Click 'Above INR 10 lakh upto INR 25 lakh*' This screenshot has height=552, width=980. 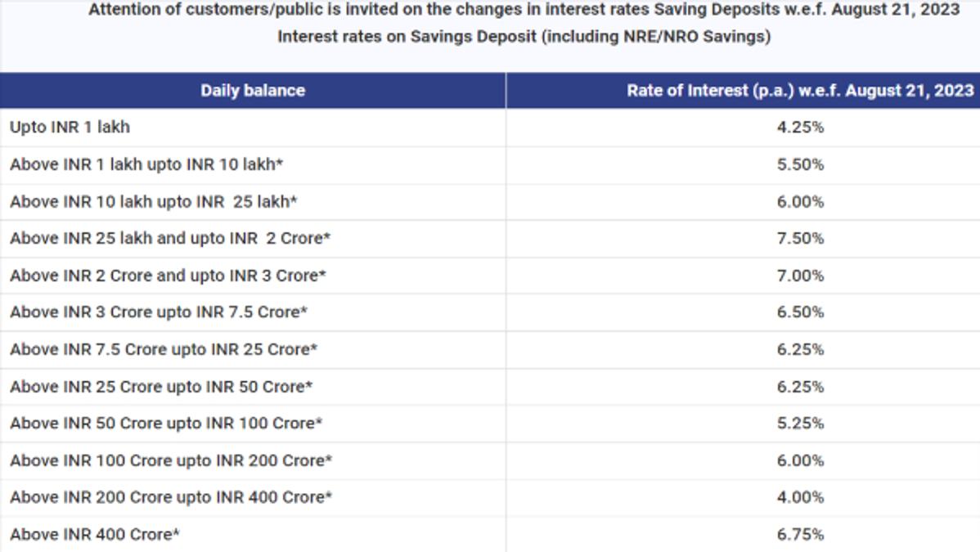click(153, 202)
